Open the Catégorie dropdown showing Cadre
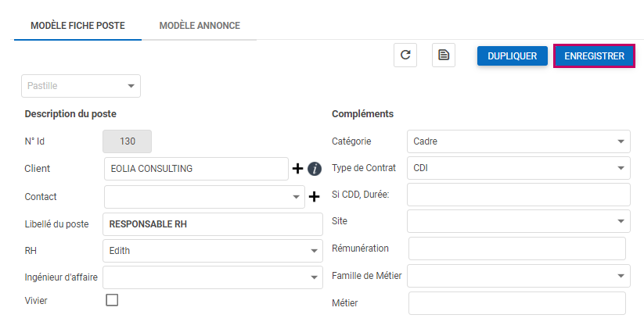This screenshot has width=644, height=329. pyautogui.click(x=518, y=141)
